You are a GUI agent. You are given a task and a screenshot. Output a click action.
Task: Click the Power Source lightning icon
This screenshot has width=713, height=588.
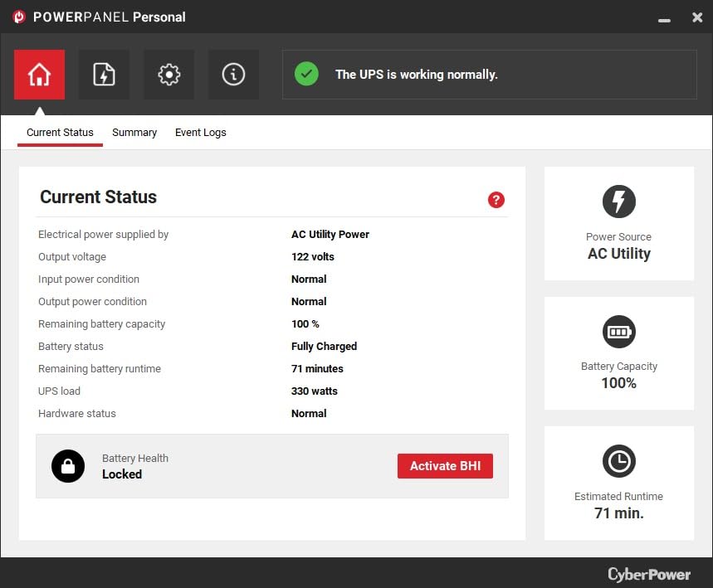(618, 202)
